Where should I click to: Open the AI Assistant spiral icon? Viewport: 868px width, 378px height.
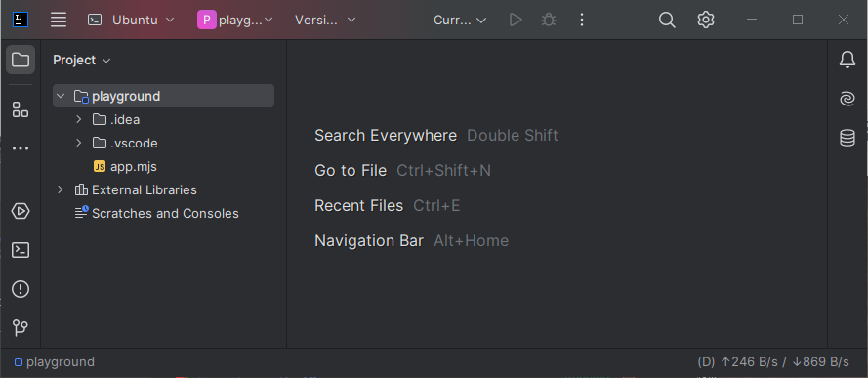(x=847, y=99)
